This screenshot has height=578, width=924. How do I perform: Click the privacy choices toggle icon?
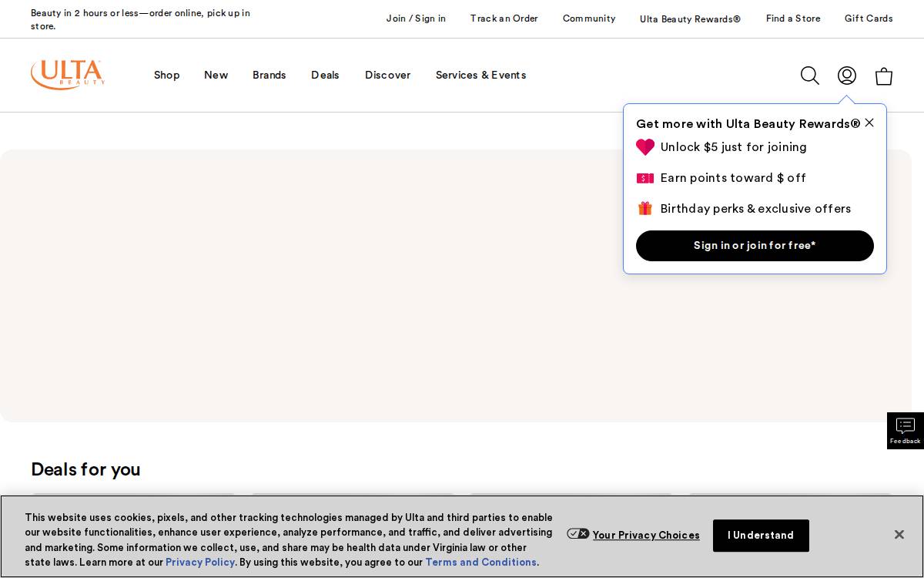click(578, 534)
